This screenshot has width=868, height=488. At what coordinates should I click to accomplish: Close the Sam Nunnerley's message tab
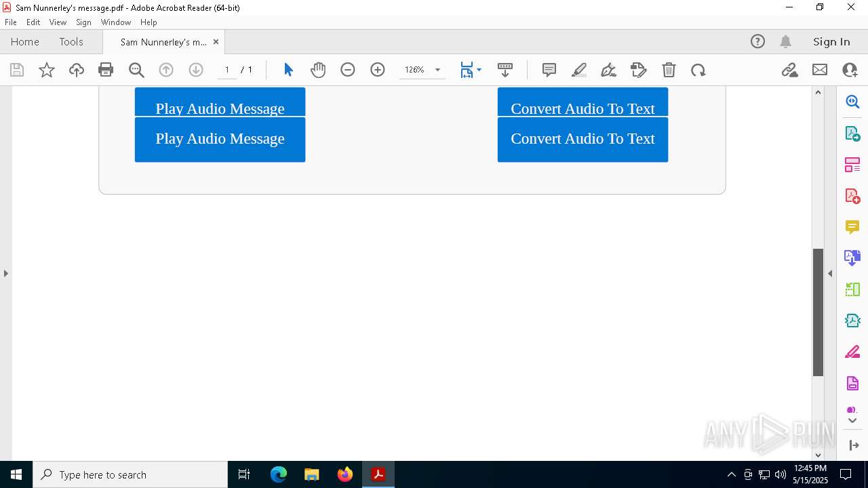216,41
